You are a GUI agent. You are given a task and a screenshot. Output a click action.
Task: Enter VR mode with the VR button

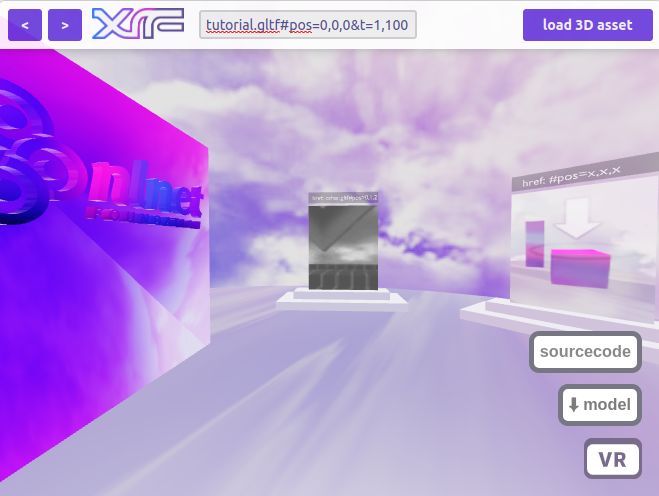612,460
